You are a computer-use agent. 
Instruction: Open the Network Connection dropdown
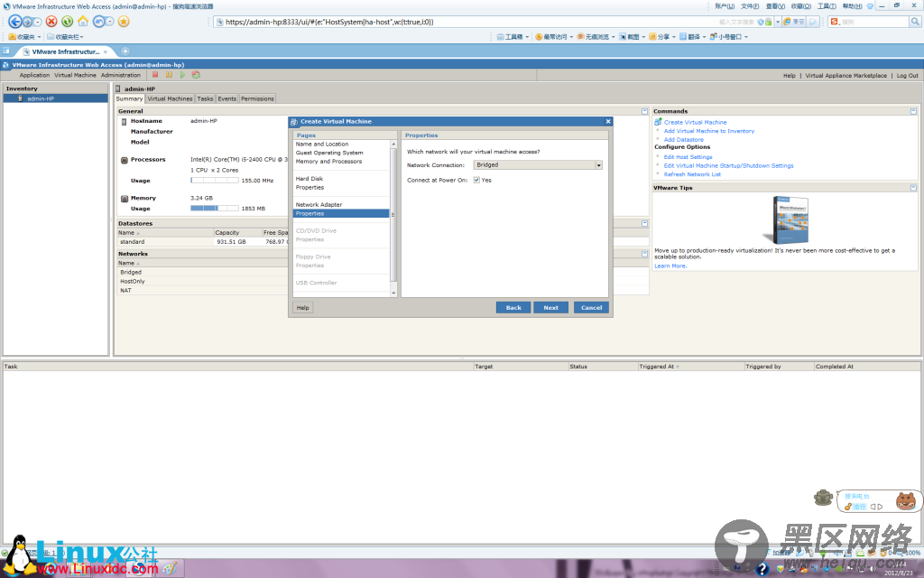[x=599, y=165]
